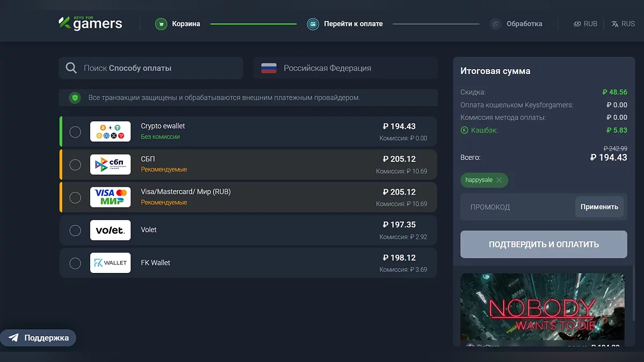Select the Crypto ewallet radio button
Screen dimensions: 644x362
coord(75,132)
